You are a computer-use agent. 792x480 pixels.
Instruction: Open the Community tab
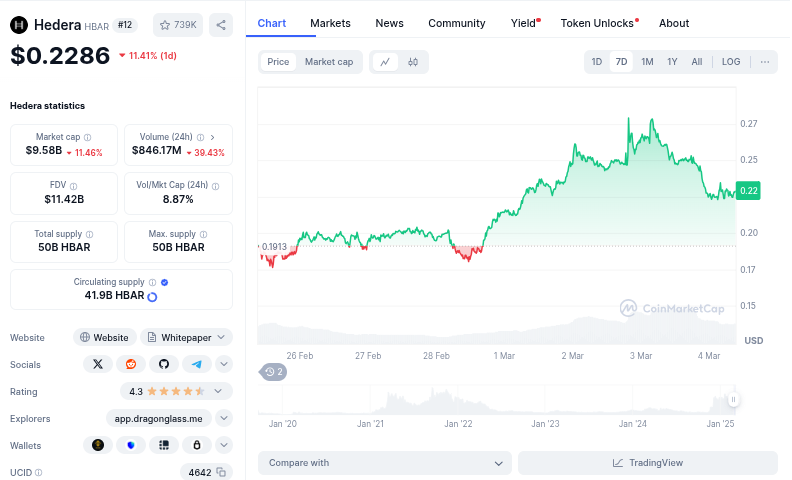457,23
